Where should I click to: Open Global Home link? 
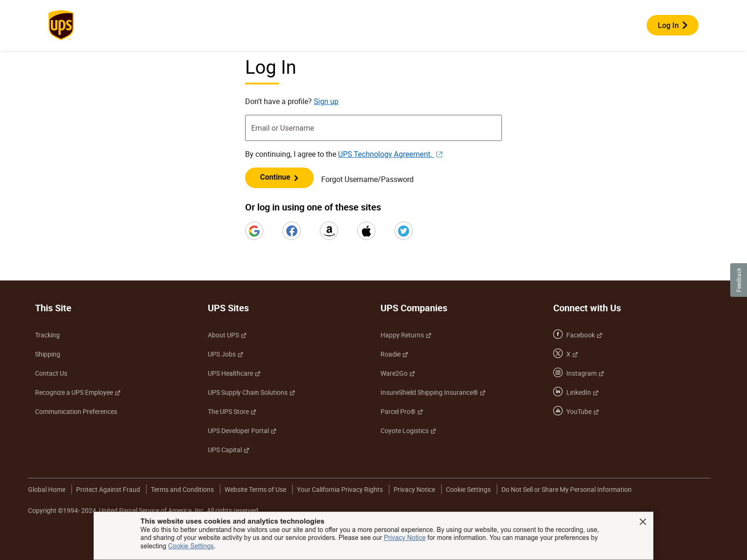click(47, 490)
